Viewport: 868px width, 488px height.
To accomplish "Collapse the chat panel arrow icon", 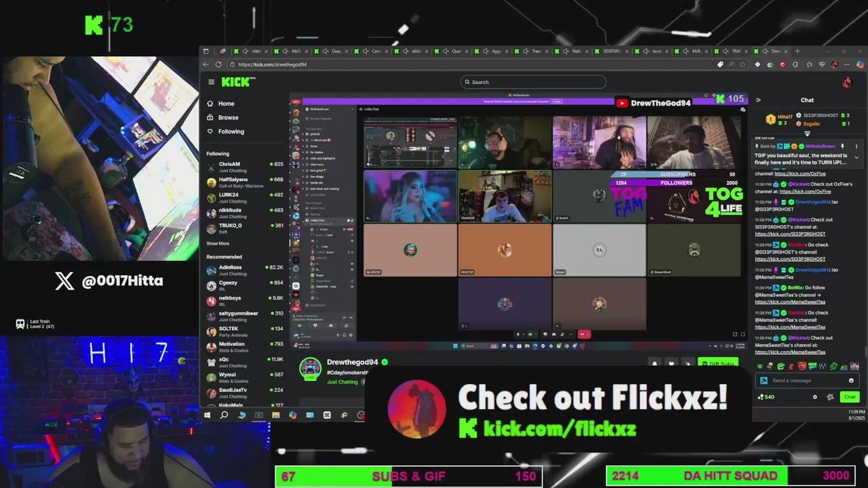I will [x=758, y=100].
